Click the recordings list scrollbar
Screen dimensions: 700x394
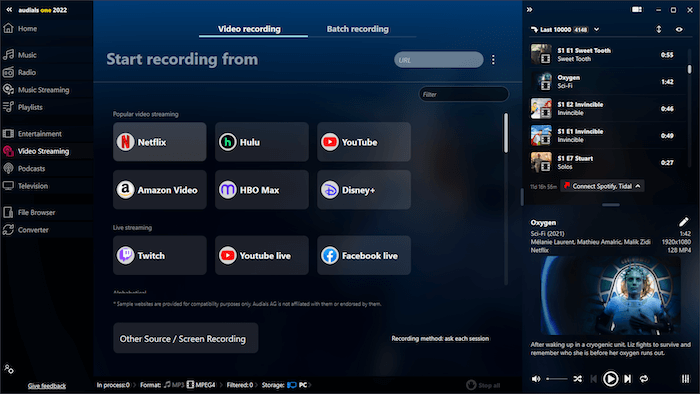tap(689, 70)
